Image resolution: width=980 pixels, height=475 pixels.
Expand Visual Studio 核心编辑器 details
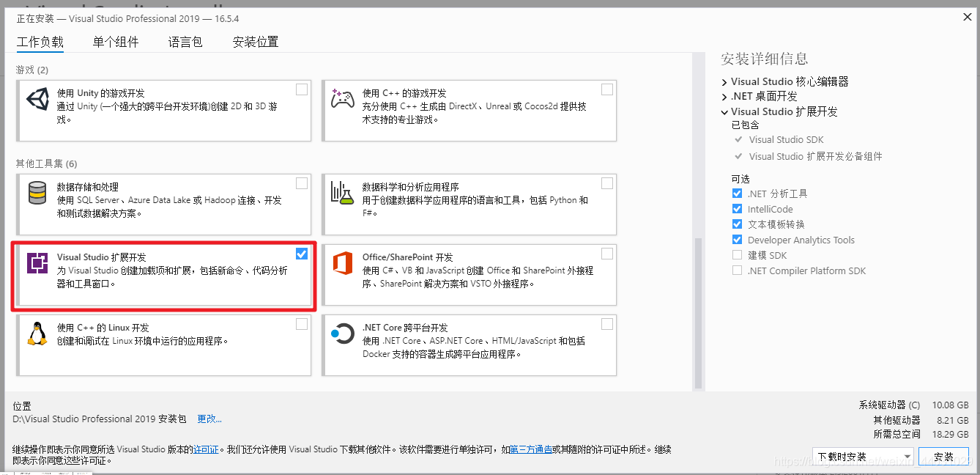click(724, 82)
